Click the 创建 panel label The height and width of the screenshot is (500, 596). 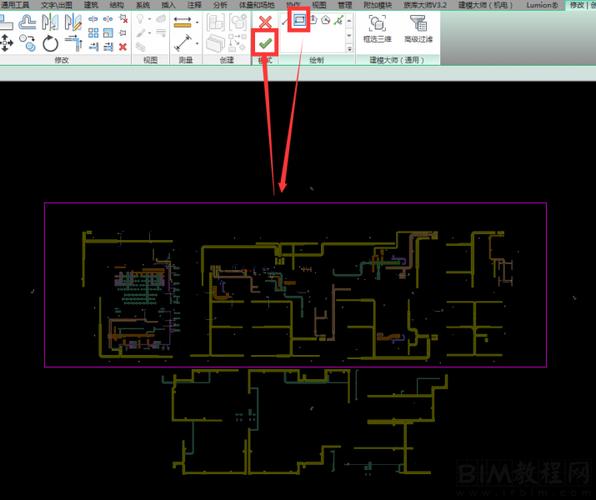click(227, 60)
